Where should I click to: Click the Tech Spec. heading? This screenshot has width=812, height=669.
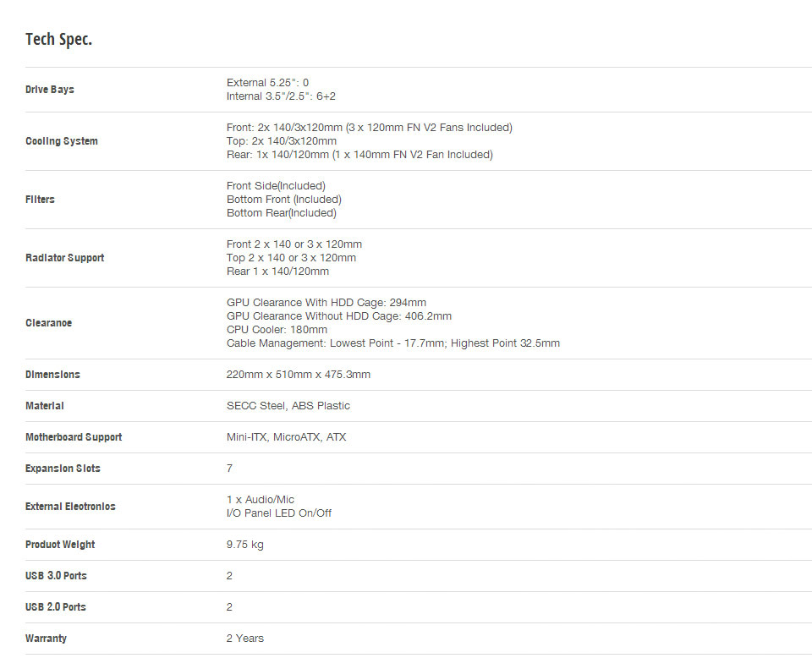58,40
